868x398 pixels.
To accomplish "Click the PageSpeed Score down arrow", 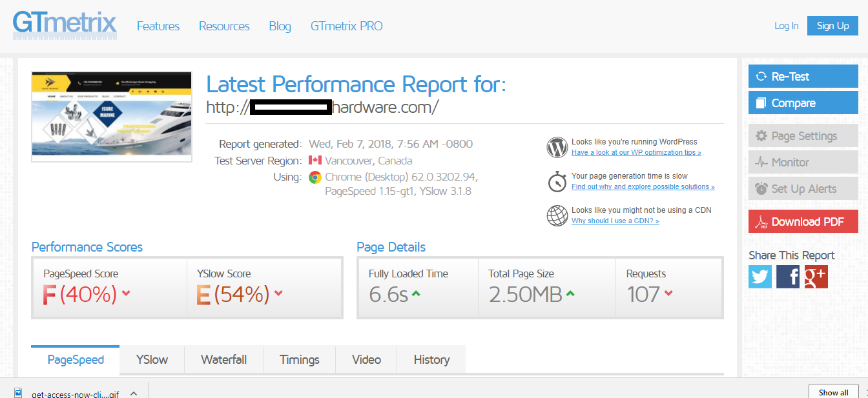I will 126,294.
